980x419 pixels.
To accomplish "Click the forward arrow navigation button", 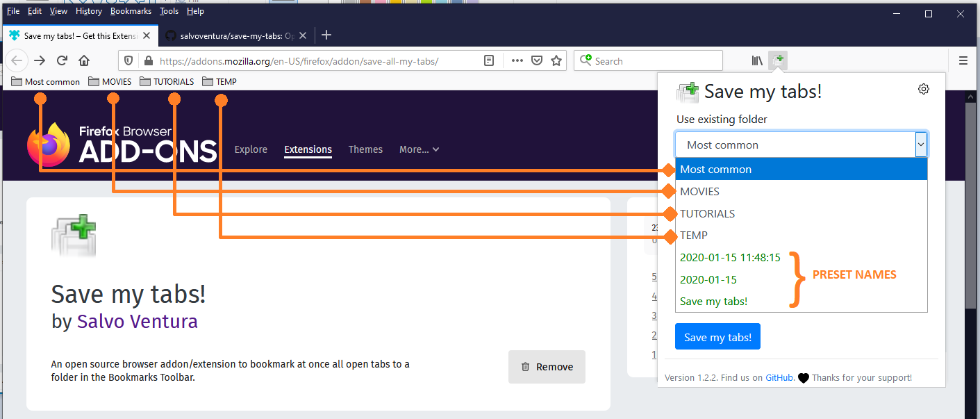I will (x=40, y=60).
